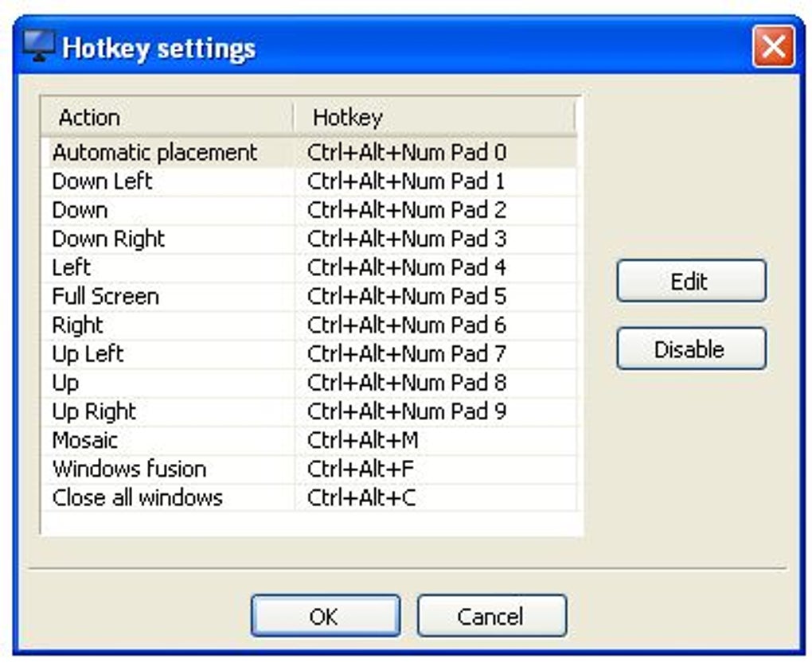Click hotkey Ctrl+Alt+Num Pad 4
Viewport: 812px width, 666px height.
(407, 268)
